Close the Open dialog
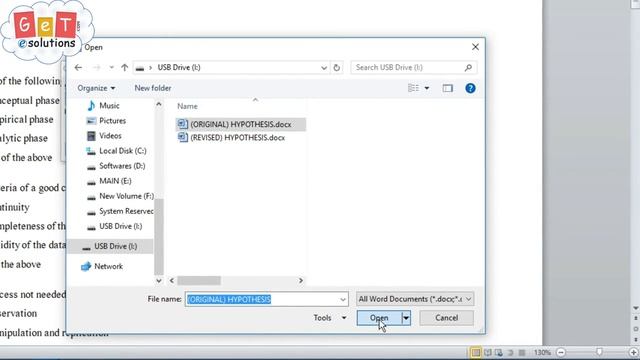The width and height of the screenshot is (640, 360). pyautogui.click(x=475, y=47)
